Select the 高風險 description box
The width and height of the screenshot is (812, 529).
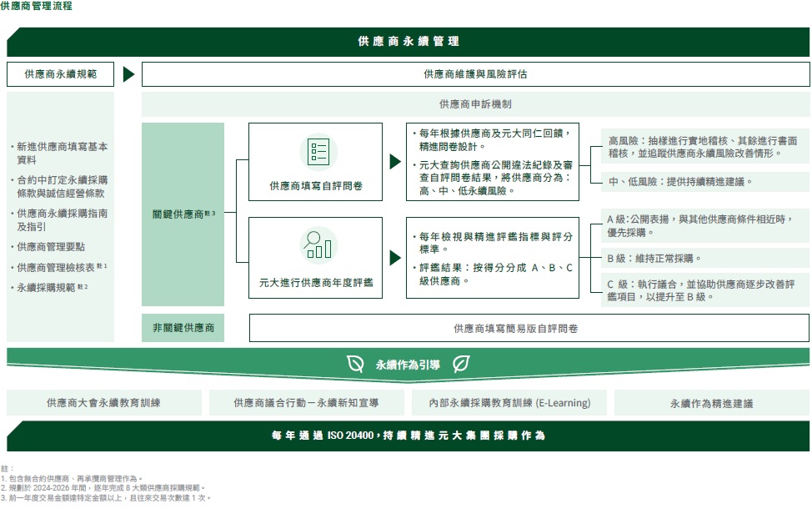(x=704, y=147)
